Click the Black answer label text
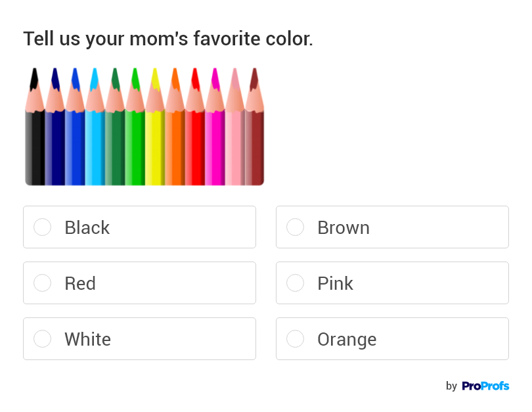Image resolution: width=532 pixels, height=412 pixels. pyautogui.click(x=87, y=227)
